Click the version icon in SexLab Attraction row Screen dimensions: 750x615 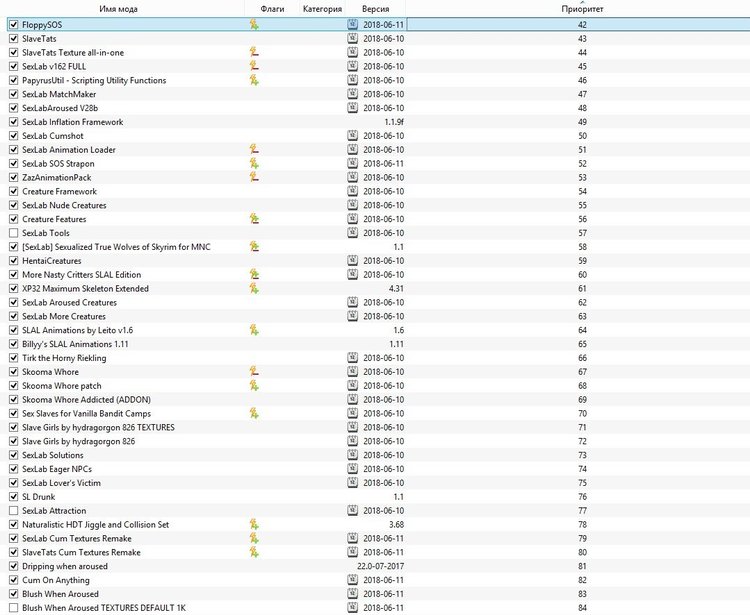[x=353, y=510]
